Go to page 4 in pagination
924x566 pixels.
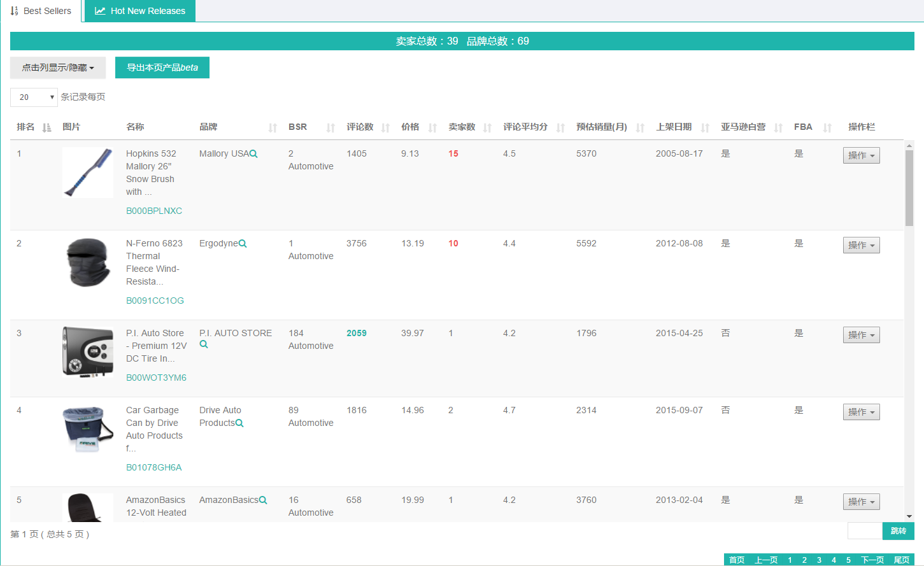coord(834,560)
